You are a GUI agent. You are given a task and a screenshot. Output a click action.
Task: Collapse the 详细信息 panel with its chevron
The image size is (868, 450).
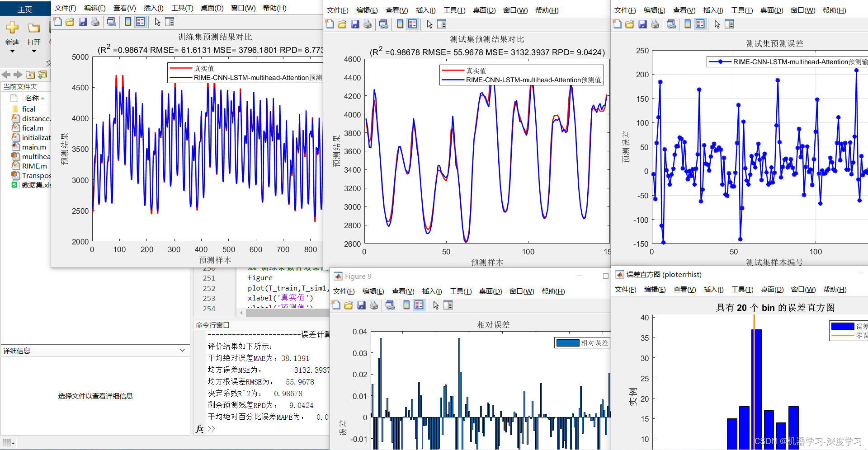pyautogui.click(x=183, y=350)
